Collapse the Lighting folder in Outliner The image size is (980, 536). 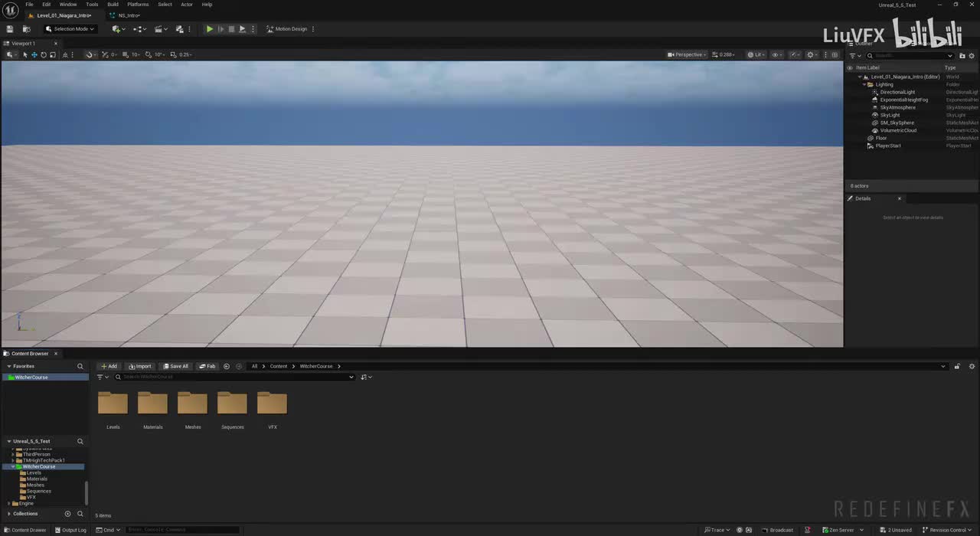(x=864, y=84)
